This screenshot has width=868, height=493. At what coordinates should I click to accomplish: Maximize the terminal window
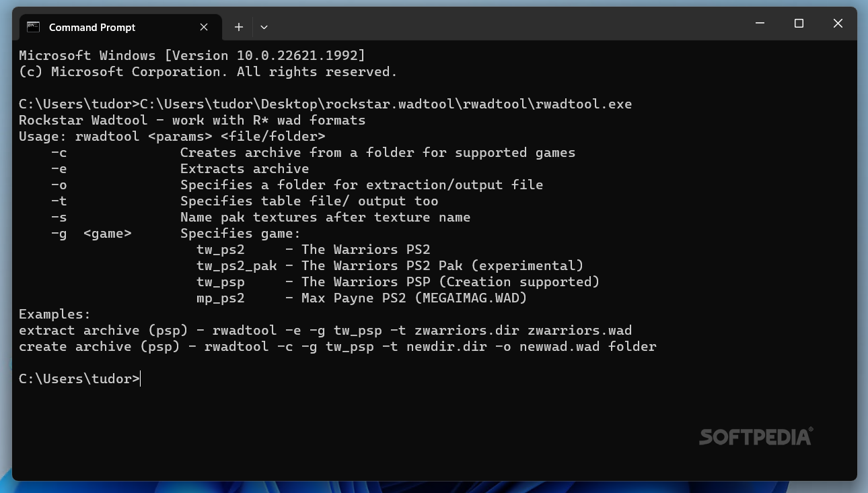(799, 23)
